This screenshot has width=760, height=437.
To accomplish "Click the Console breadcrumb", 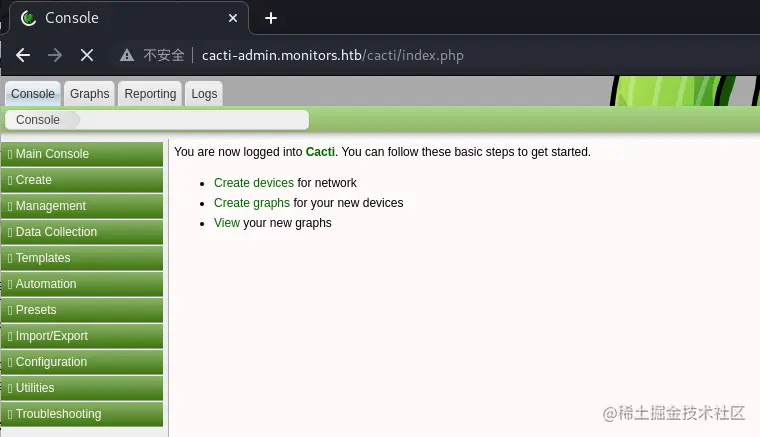I will click(x=38, y=120).
